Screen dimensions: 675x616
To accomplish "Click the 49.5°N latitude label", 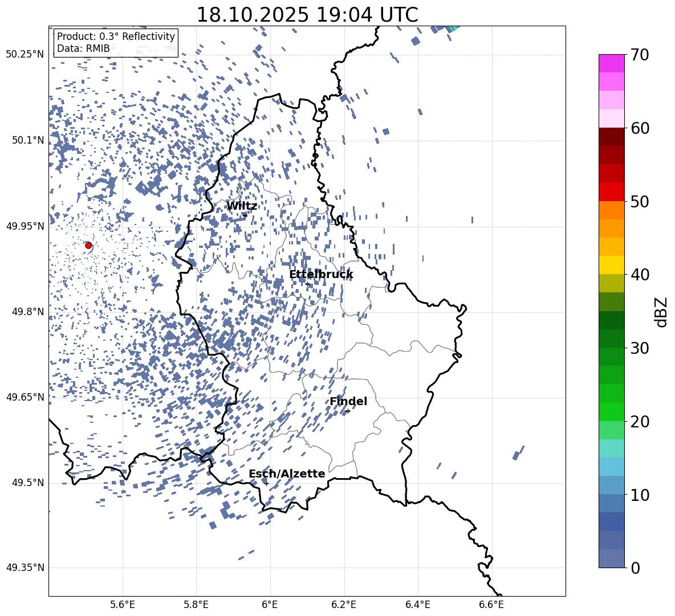I will point(28,483).
